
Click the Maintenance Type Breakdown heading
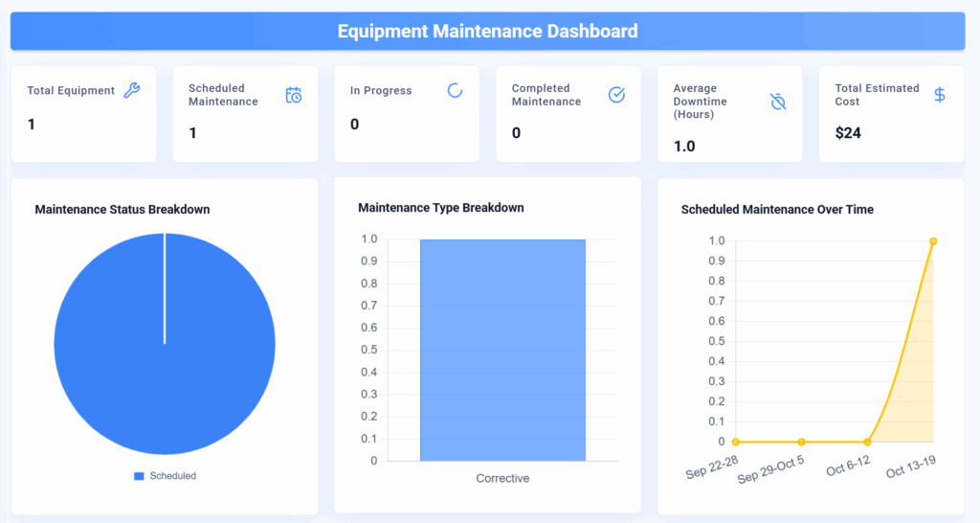point(440,208)
